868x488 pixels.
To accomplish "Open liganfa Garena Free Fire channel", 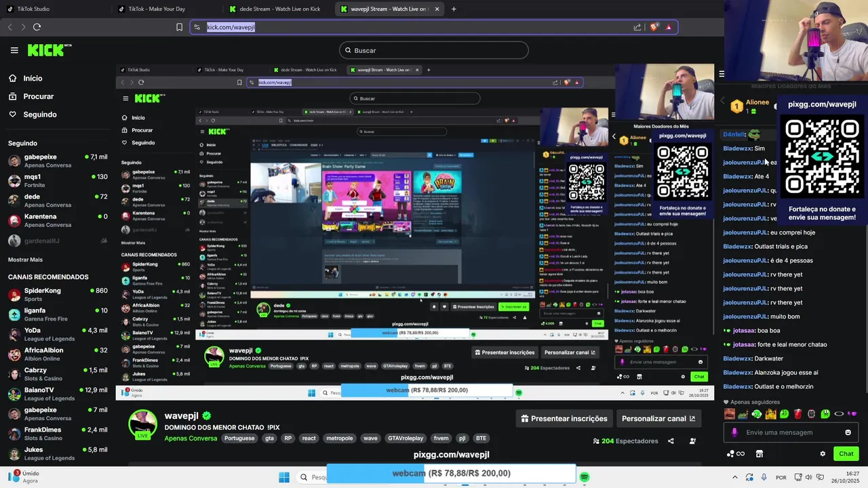I will point(58,314).
